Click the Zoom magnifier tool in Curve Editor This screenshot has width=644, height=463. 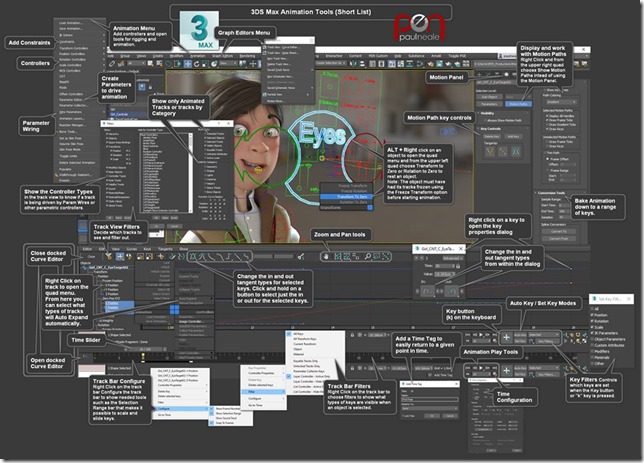coord(368,256)
